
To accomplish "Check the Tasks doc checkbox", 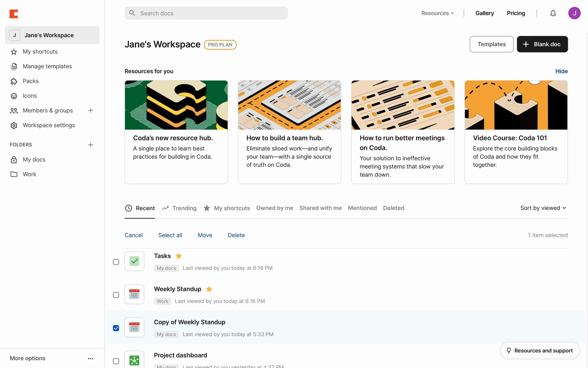I will click(116, 262).
